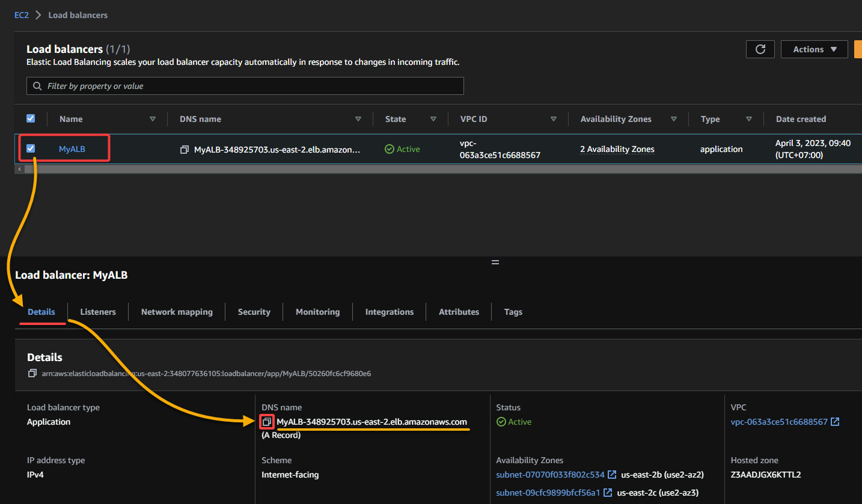Click the date created April 3, 2023 cell

[813, 149]
